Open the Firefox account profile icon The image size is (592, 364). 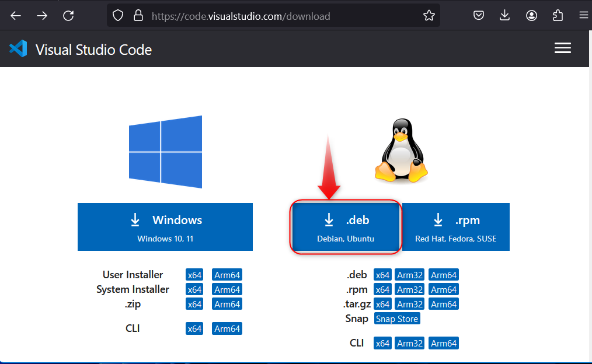point(531,16)
